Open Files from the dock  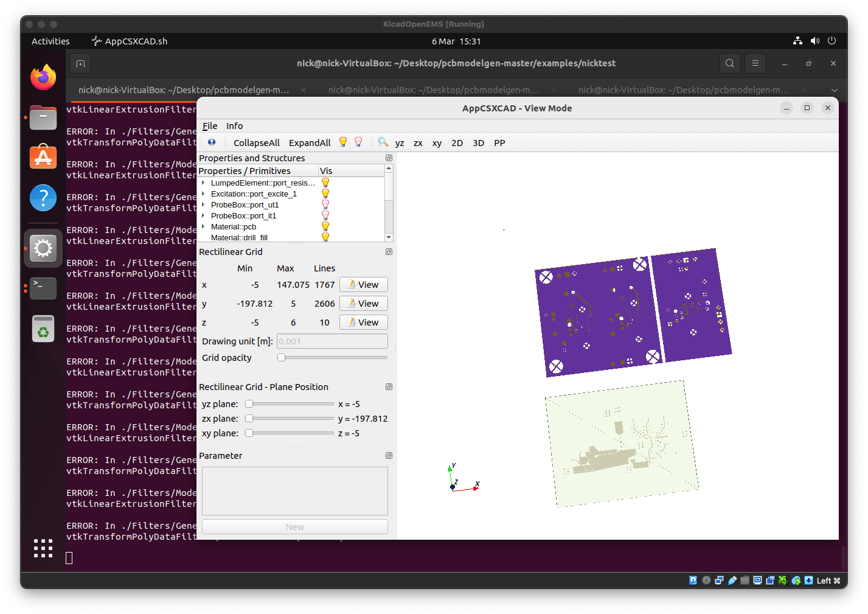tap(43, 117)
